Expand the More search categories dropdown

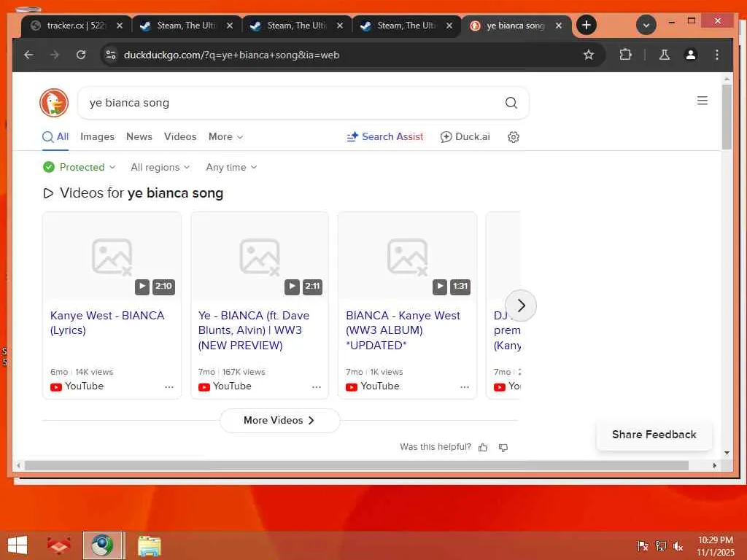226,136
